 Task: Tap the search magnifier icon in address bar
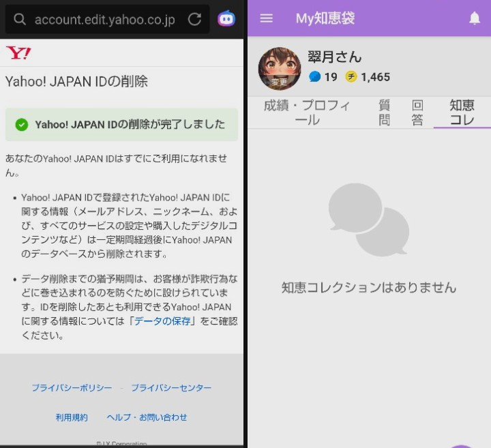tap(20, 19)
